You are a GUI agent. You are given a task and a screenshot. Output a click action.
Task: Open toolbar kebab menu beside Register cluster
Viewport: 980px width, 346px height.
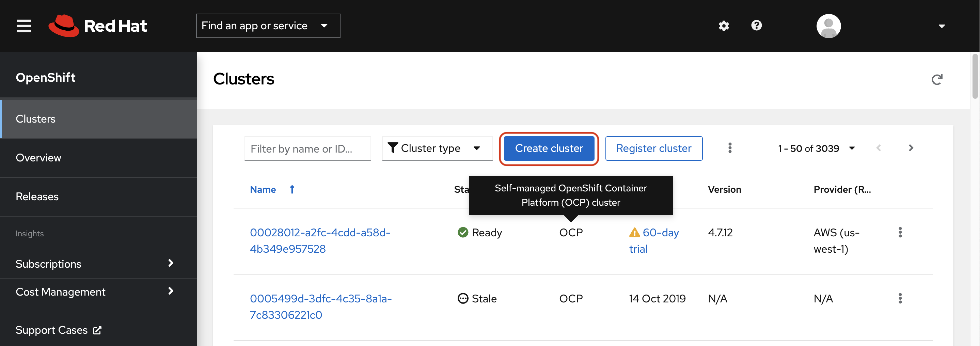730,148
